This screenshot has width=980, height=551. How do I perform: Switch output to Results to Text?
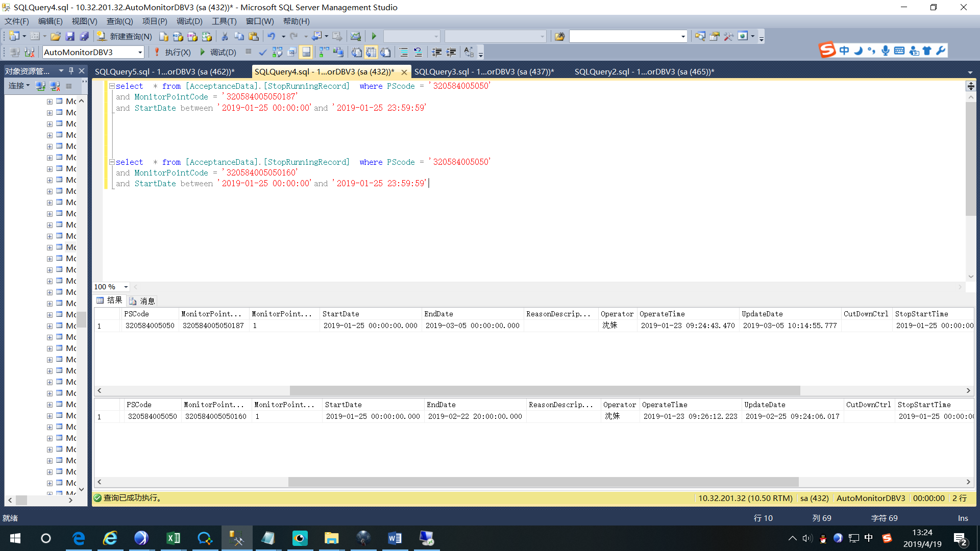(x=356, y=52)
